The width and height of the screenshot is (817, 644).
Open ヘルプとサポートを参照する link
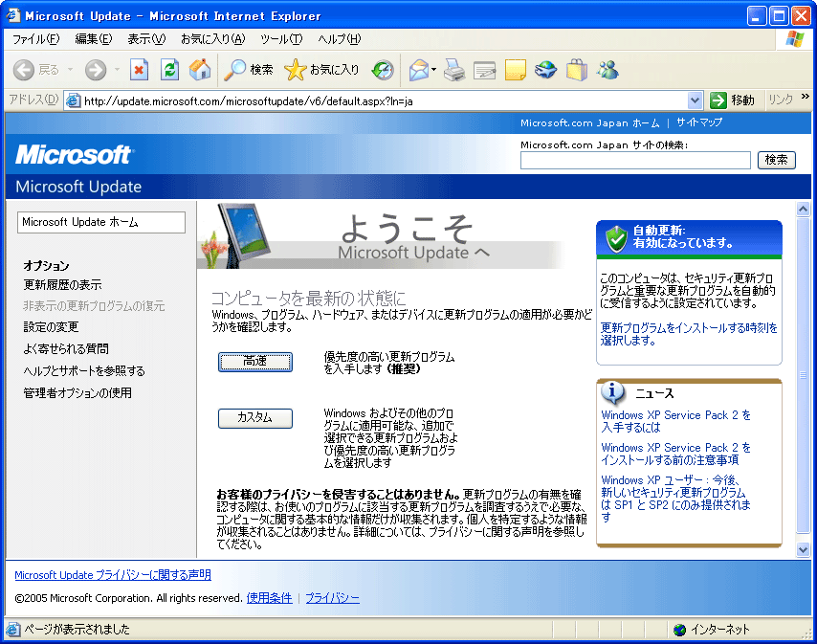point(84,371)
